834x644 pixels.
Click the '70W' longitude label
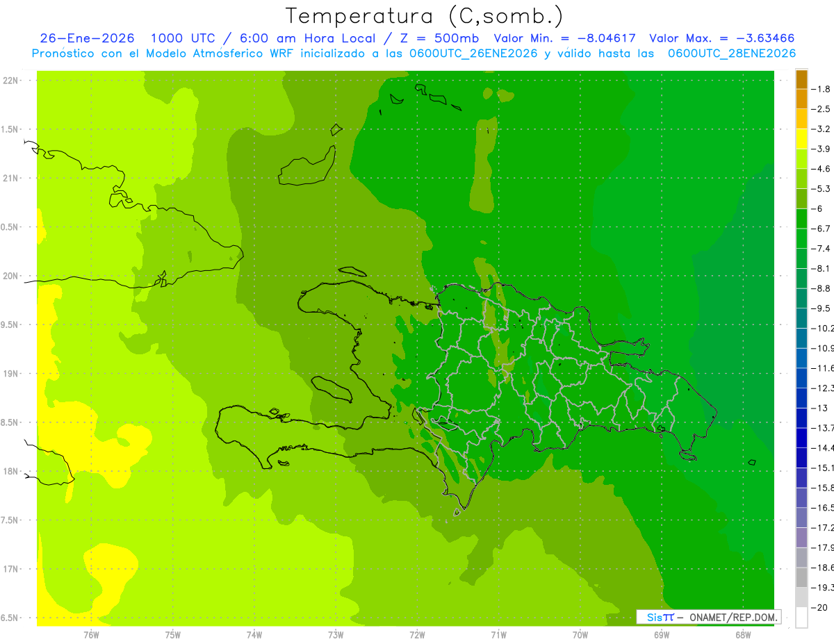[x=580, y=635]
